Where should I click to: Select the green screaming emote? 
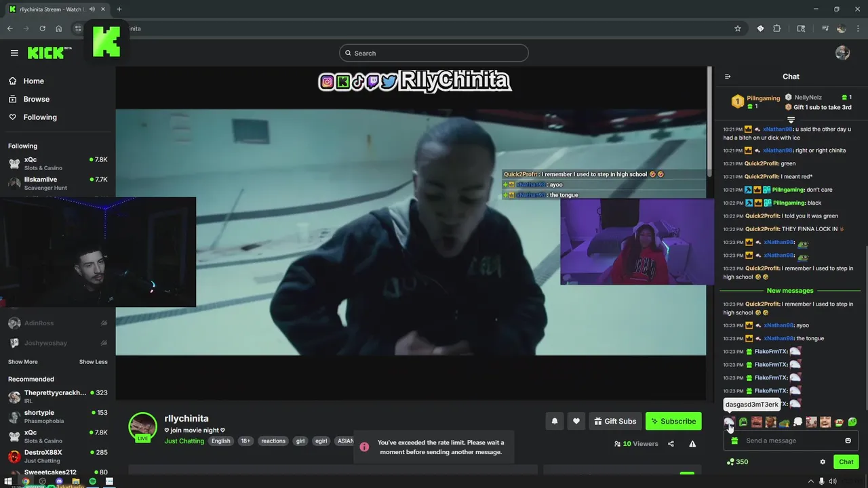(743, 422)
